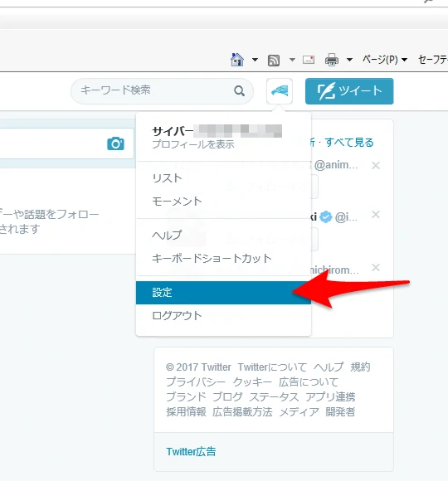448x481 pixels.
Task: Dismiss the nichirom... suggested account
Action: coord(376,267)
